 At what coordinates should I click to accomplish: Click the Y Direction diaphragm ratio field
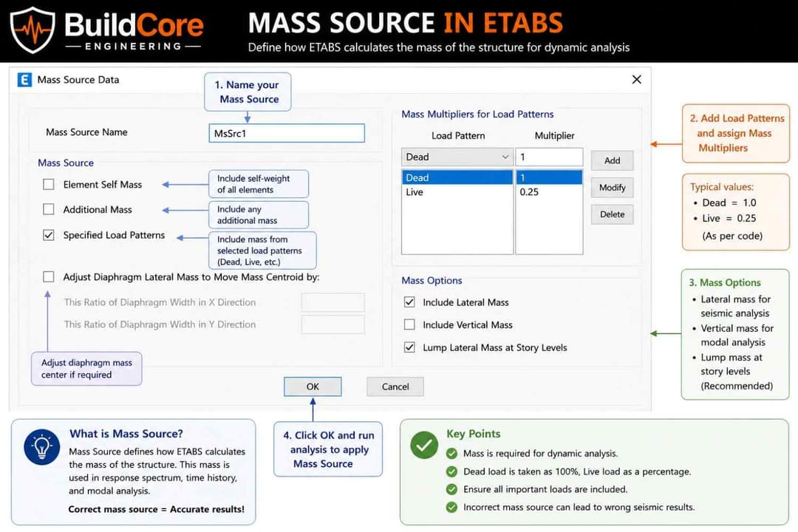coord(332,324)
